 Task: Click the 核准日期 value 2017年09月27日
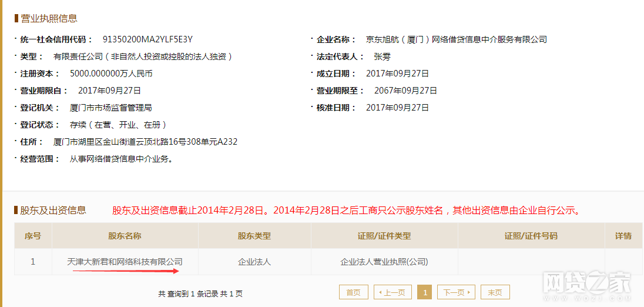397,108
